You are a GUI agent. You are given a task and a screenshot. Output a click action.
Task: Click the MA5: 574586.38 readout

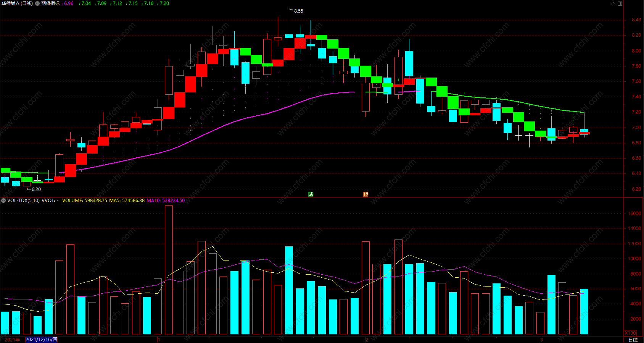(x=127, y=201)
